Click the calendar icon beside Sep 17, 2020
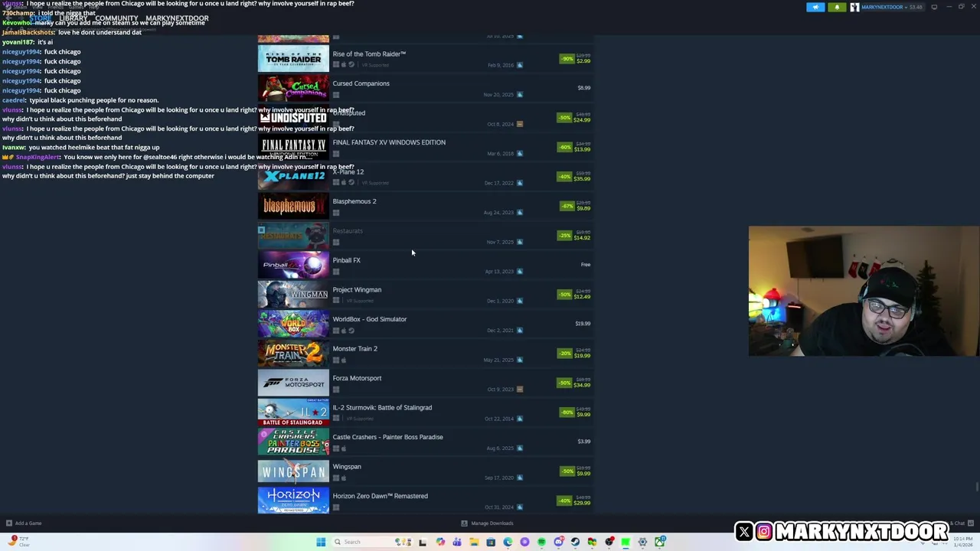 pyautogui.click(x=519, y=478)
